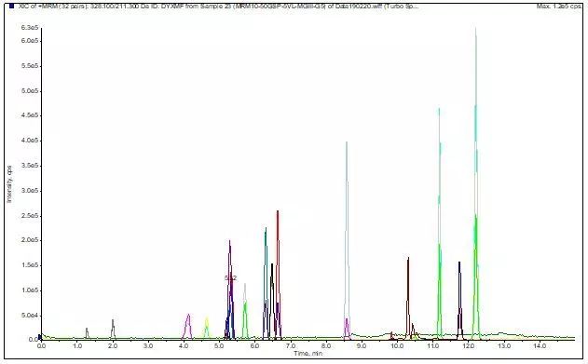Click the 6.0e5 tick on the intensity axis

[x=31, y=40]
